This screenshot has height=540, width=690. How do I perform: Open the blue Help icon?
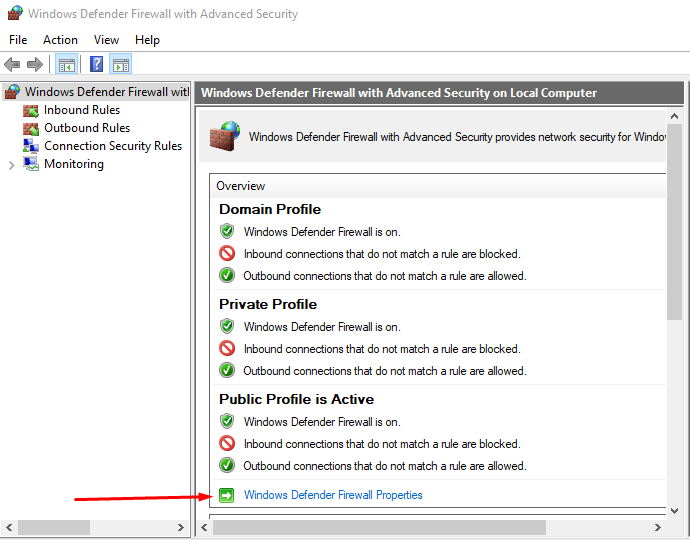tap(96, 65)
